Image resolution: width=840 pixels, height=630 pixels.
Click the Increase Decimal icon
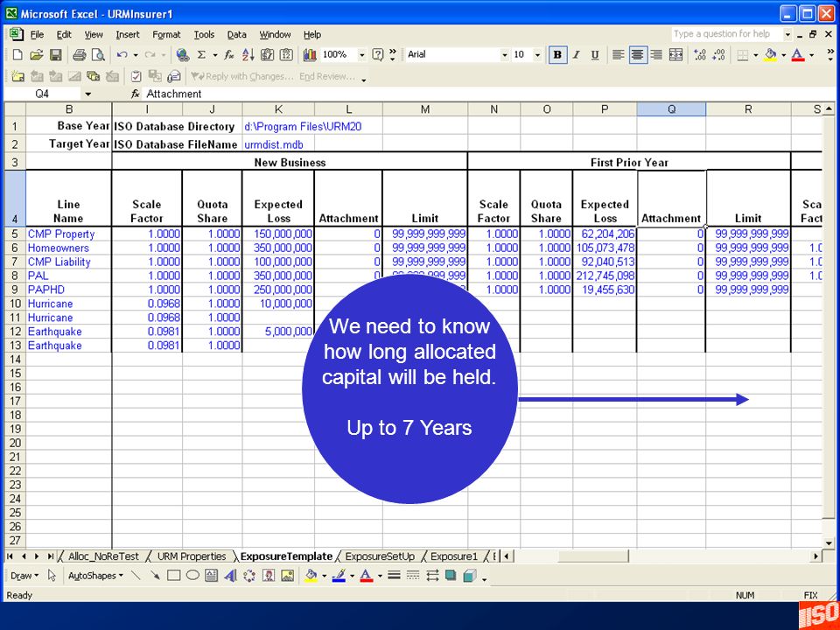point(700,54)
